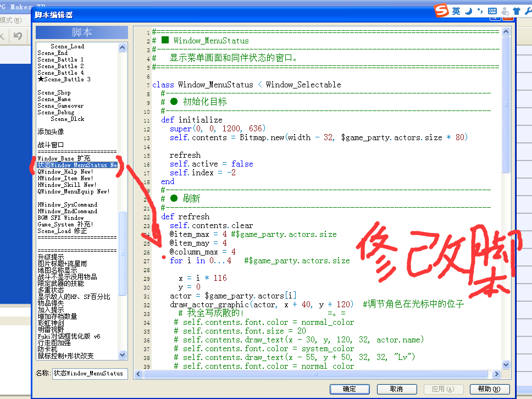Click code editor scroll right arrow
Screen dimensions: 532x399
tap(497, 374)
